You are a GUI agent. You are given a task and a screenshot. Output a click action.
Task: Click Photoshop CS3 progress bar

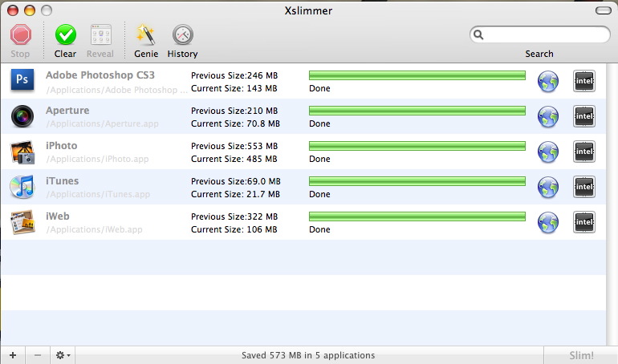417,75
